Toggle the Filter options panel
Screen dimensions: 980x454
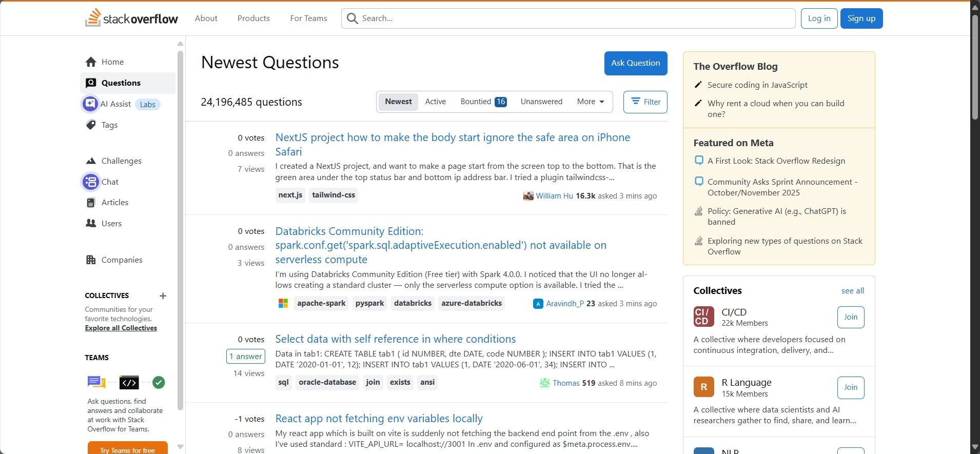(645, 102)
